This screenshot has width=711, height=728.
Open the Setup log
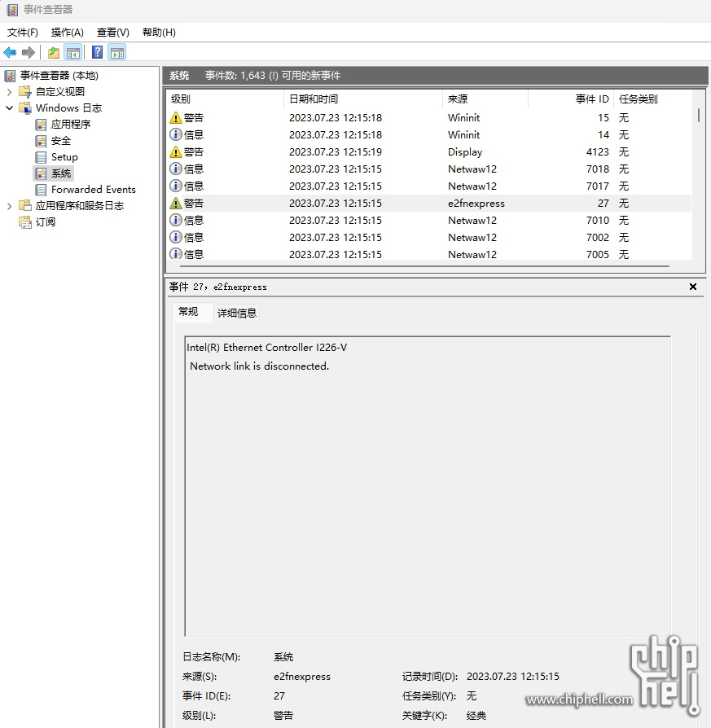pyautogui.click(x=64, y=157)
